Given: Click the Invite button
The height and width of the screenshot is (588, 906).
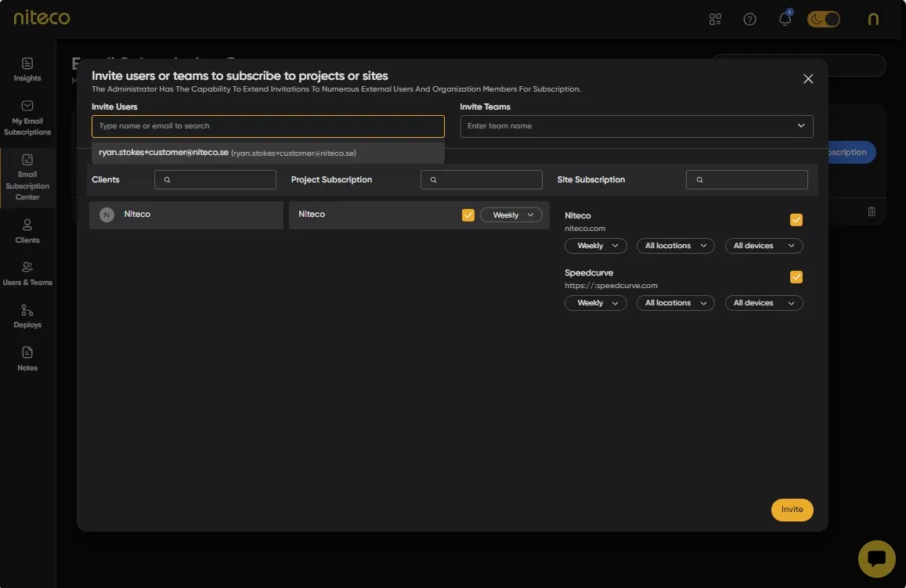Looking at the screenshot, I should click(x=792, y=510).
